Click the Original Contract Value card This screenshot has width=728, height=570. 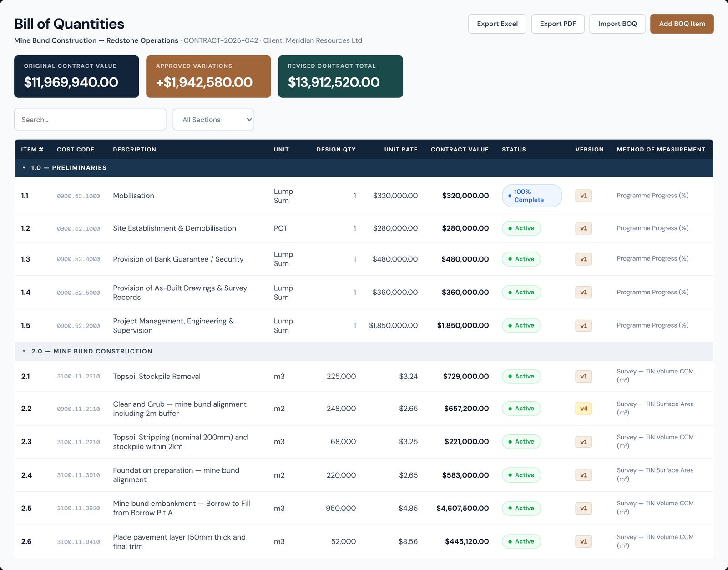[76, 76]
